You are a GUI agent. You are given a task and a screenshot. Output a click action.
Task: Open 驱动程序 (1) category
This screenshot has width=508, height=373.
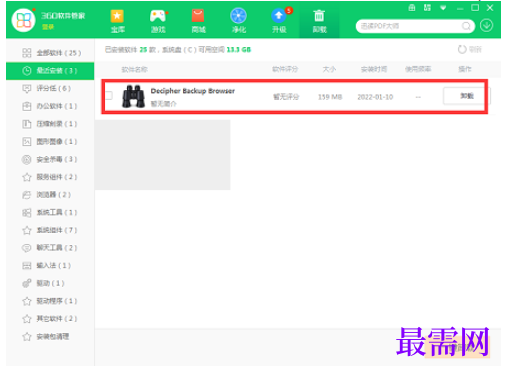click(x=50, y=301)
